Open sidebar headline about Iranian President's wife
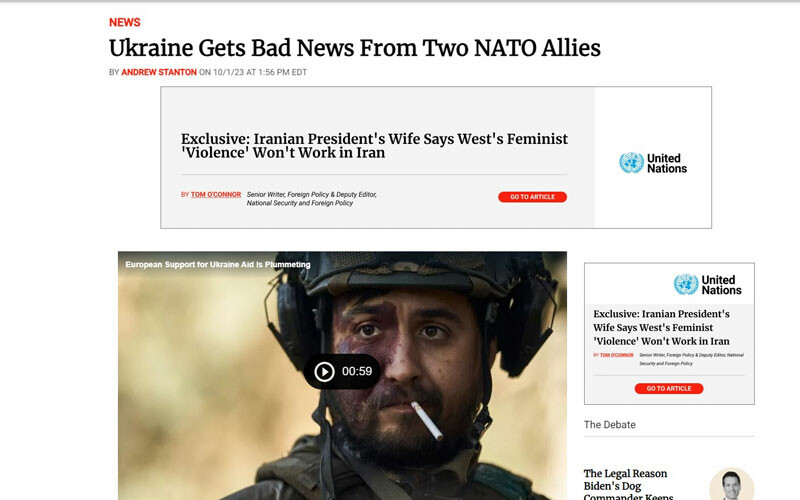This screenshot has height=500, width=800. [x=661, y=328]
